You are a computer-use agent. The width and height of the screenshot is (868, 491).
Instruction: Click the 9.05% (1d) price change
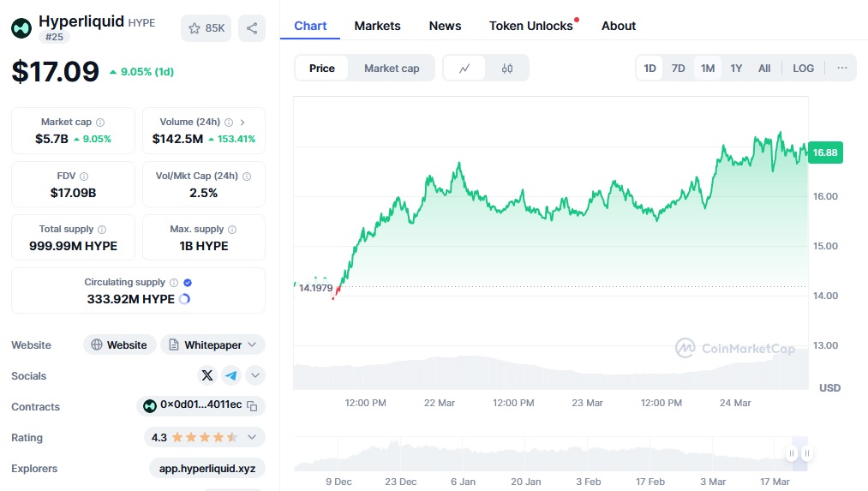pos(141,72)
